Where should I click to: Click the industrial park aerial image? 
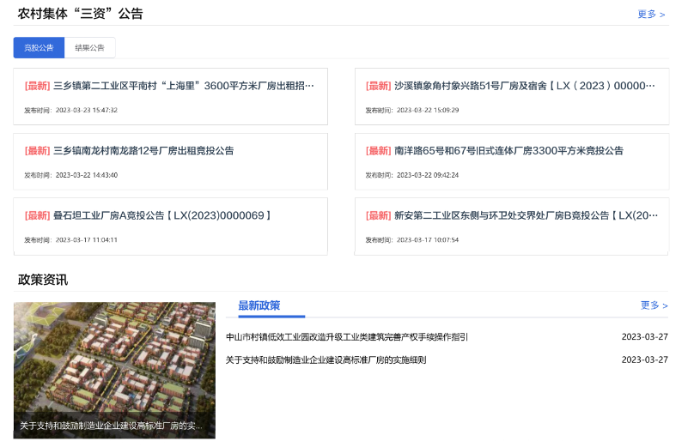click(x=115, y=371)
